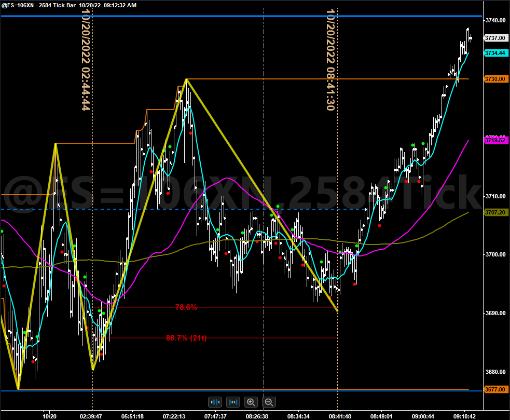510x420 pixels.
Task: Zoom out with the magnifier minus icon
Action: (269, 402)
